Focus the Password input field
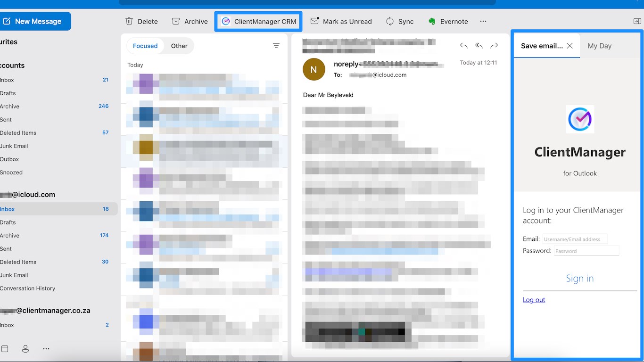644x362 pixels. click(586, 251)
